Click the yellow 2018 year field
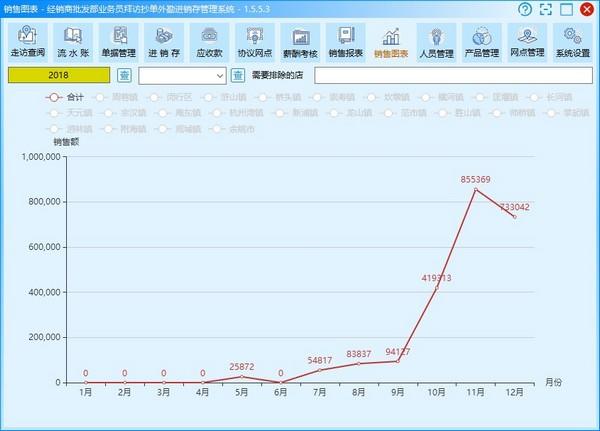Screen dimensions: 600x431 [x=59, y=75]
